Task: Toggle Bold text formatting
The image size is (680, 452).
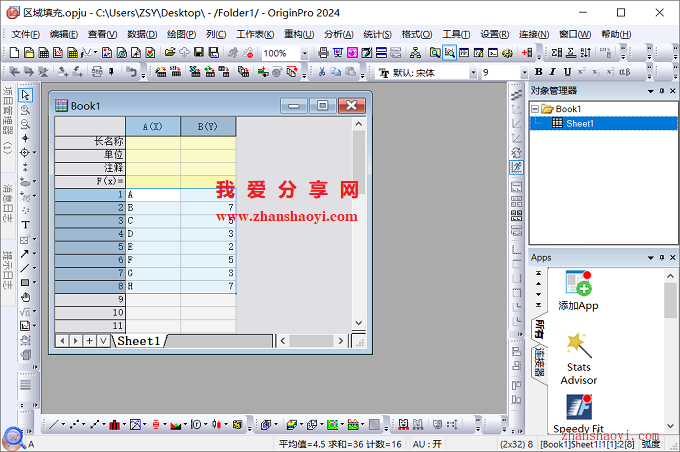Action: pyautogui.click(x=539, y=72)
